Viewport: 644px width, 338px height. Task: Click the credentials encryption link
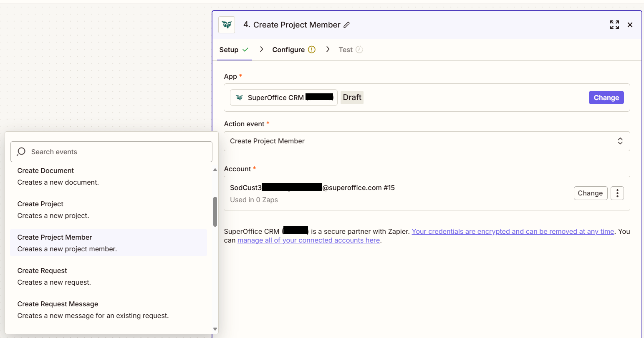tap(512, 231)
